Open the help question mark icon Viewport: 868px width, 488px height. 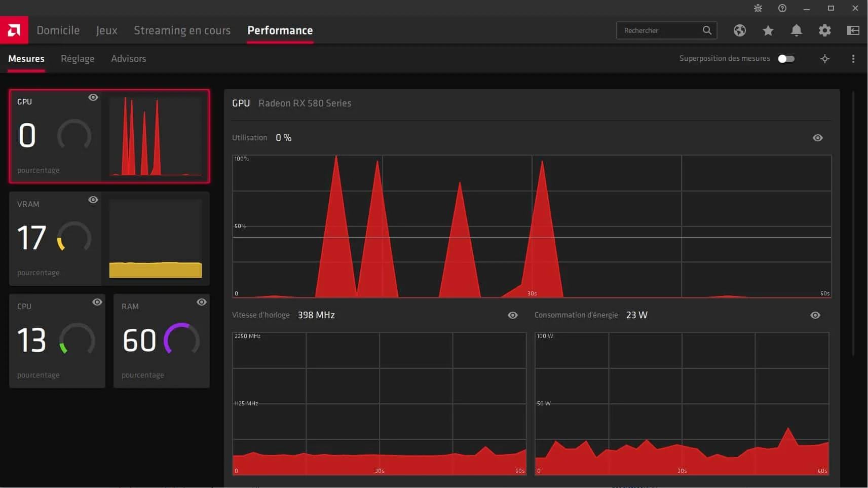pos(782,8)
